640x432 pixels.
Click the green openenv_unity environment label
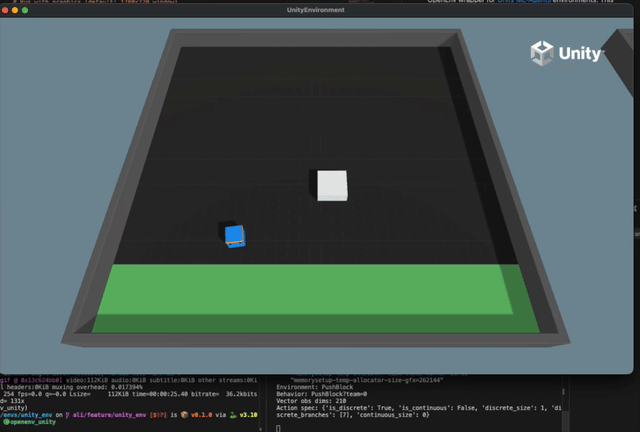(x=29, y=422)
